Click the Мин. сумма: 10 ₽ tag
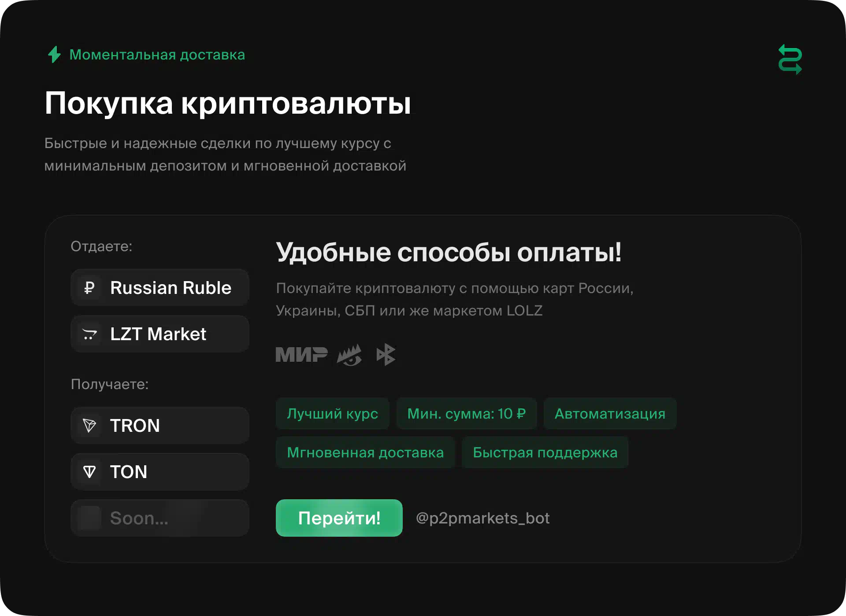846x616 pixels. 466,414
